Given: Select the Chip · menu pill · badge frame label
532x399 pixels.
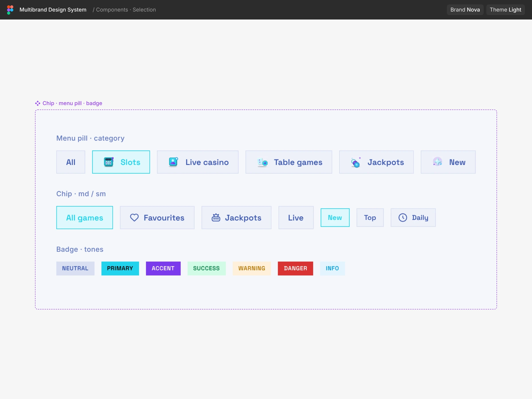Looking at the screenshot, I should pyautogui.click(x=72, y=104).
